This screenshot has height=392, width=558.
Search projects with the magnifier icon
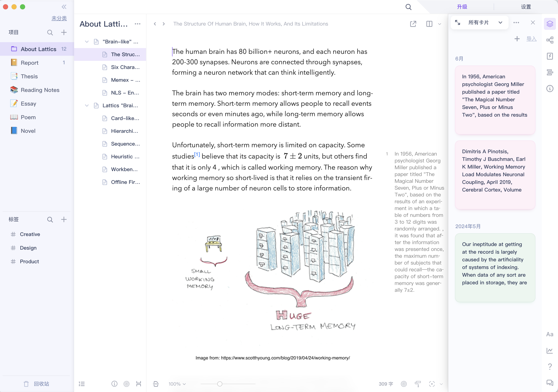coord(50,33)
